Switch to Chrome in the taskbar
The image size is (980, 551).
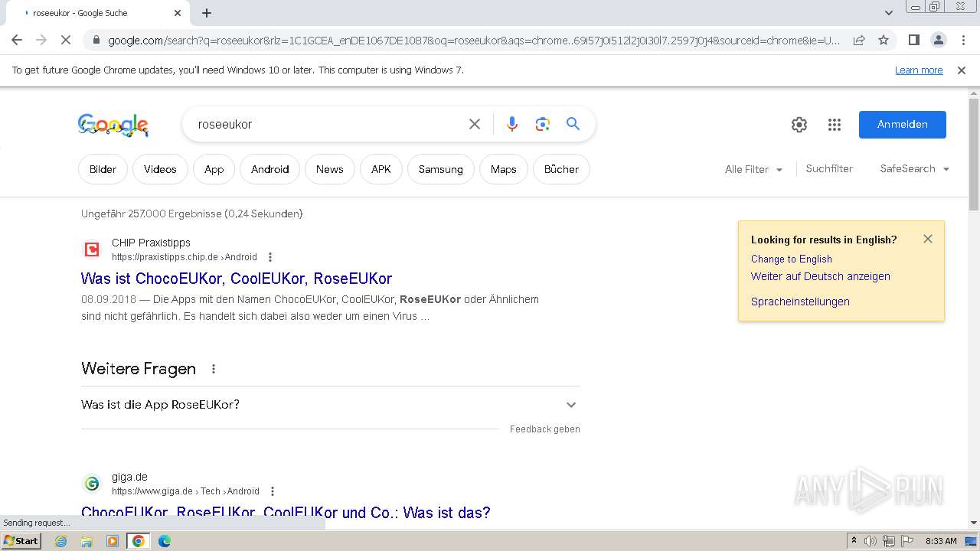pos(139,541)
